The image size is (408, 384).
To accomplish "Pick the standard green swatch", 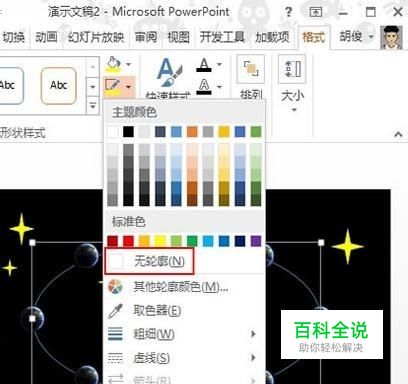I will (x=192, y=241).
